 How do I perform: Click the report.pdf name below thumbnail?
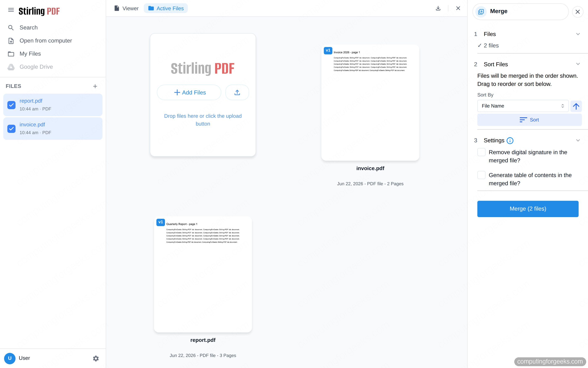(203, 340)
